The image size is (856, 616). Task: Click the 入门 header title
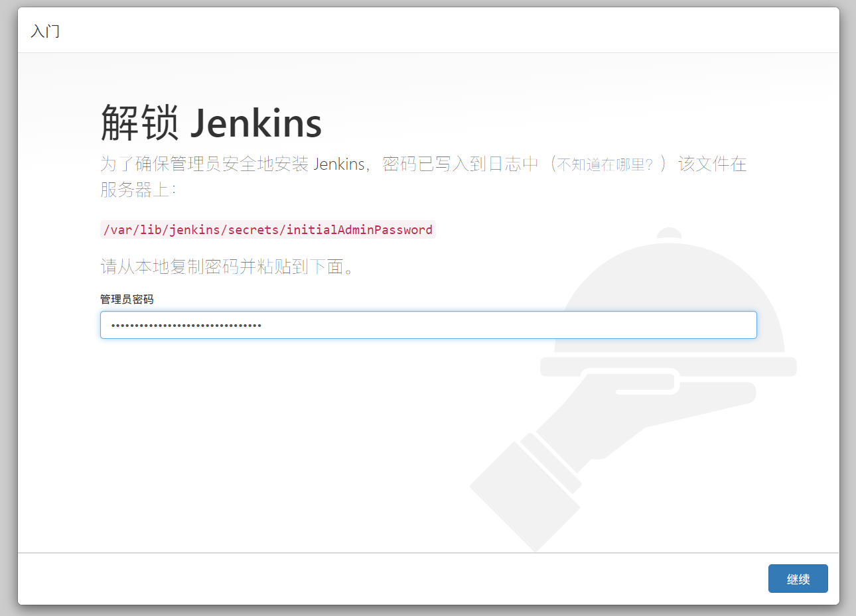point(45,31)
